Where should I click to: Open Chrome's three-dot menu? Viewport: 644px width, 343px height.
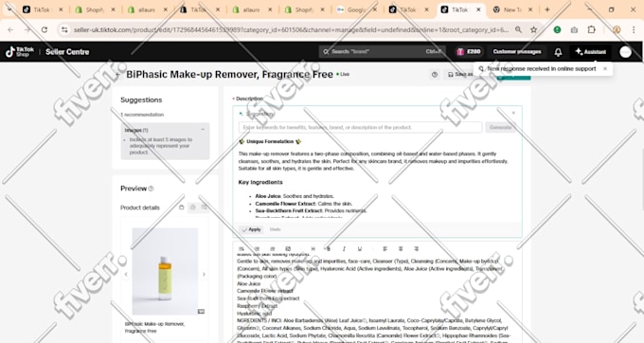point(634,29)
